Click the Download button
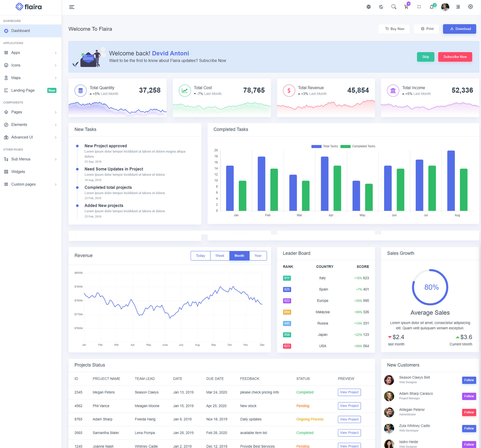The height and width of the screenshot is (448, 481). (x=459, y=29)
